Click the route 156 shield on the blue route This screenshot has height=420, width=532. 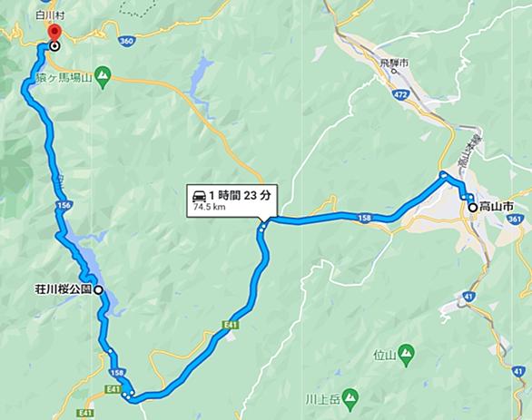coord(64,205)
